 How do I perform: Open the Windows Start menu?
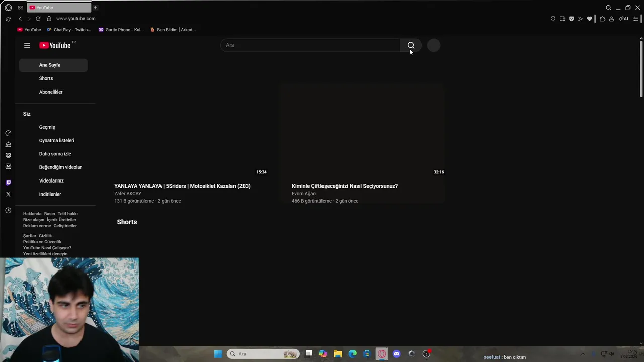pos(218,354)
